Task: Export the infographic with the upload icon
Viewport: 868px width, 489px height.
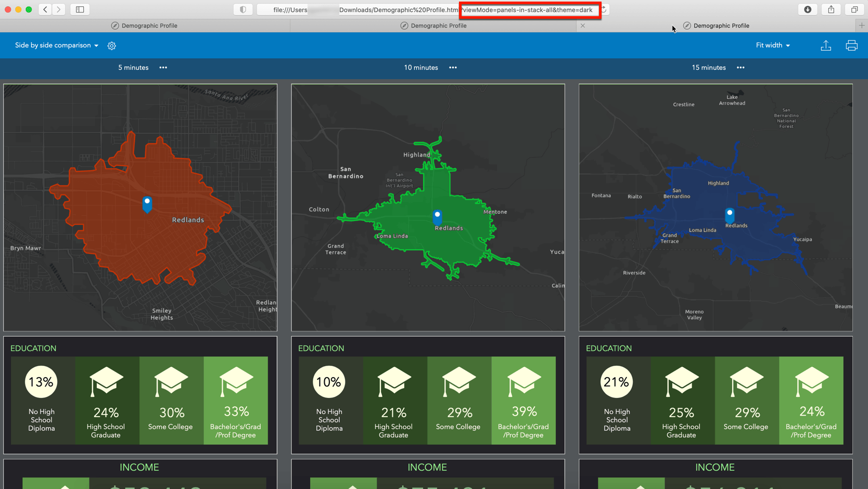Action: 826,46
